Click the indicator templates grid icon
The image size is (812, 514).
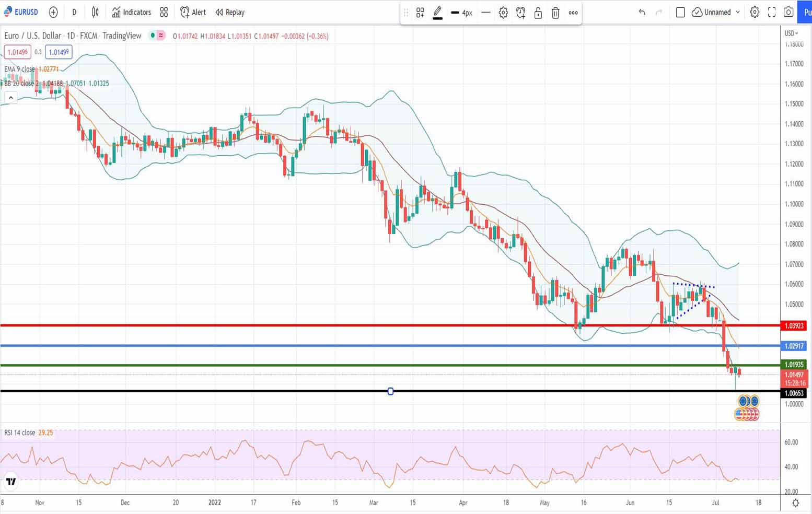point(164,12)
